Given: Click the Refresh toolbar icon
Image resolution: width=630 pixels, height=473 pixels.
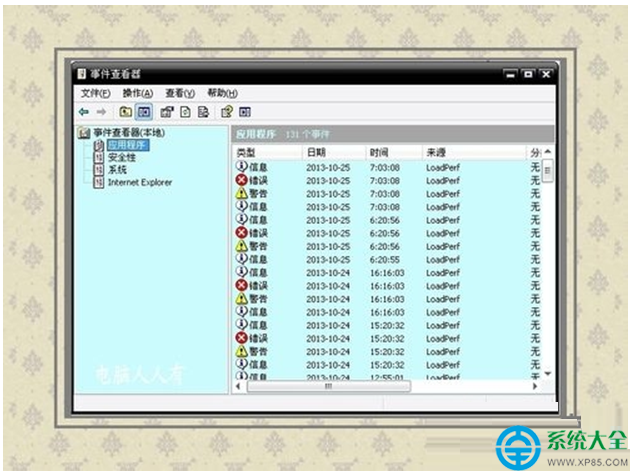Looking at the screenshot, I should click(185, 112).
